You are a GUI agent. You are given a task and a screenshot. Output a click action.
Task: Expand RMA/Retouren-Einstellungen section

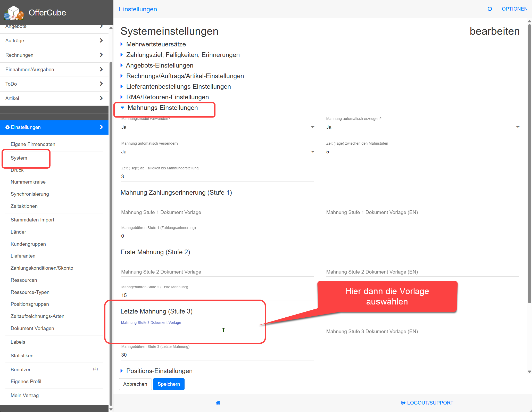point(165,97)
